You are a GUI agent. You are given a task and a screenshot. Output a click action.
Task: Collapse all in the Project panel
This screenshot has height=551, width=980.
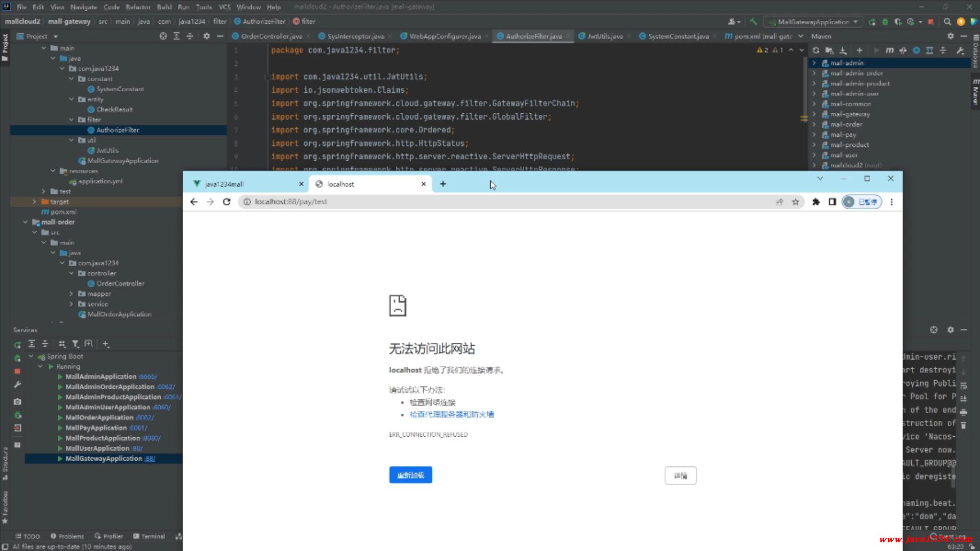point(189,36)
